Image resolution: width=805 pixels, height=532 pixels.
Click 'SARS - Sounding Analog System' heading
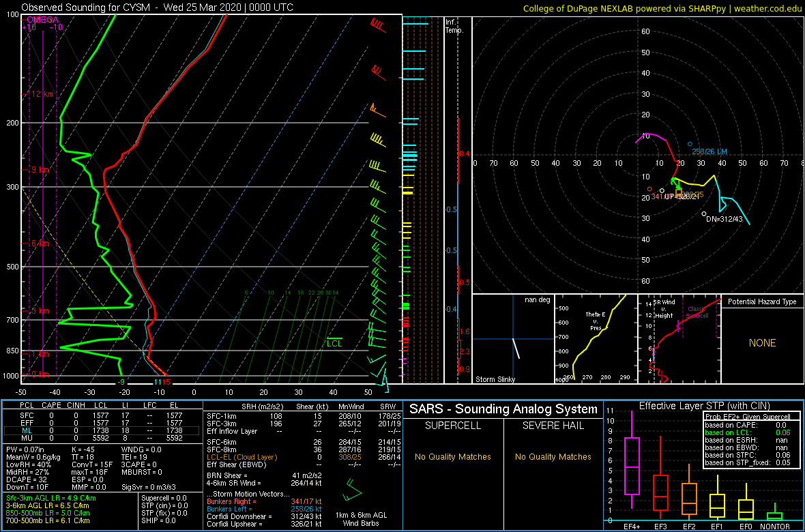pos(503,409)
